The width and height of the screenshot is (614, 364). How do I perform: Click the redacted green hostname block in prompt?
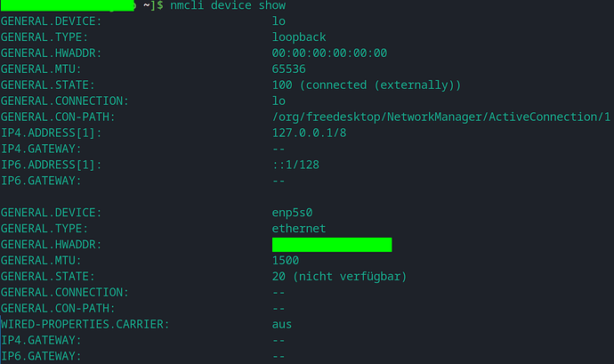(68, 5)
